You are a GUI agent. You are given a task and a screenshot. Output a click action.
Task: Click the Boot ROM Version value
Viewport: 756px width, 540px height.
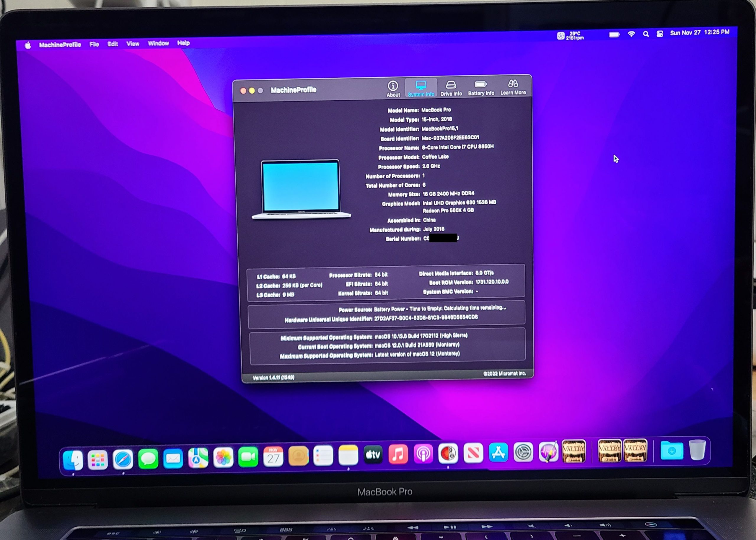point(492,282)
